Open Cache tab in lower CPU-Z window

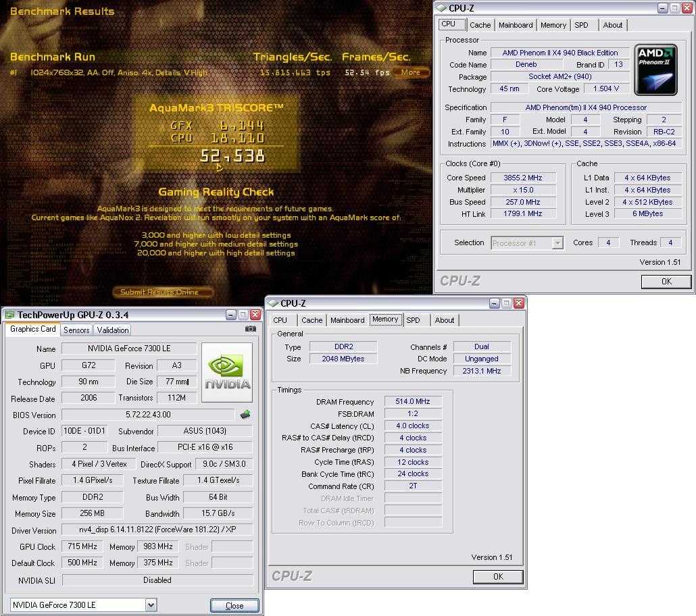(312, 320)
